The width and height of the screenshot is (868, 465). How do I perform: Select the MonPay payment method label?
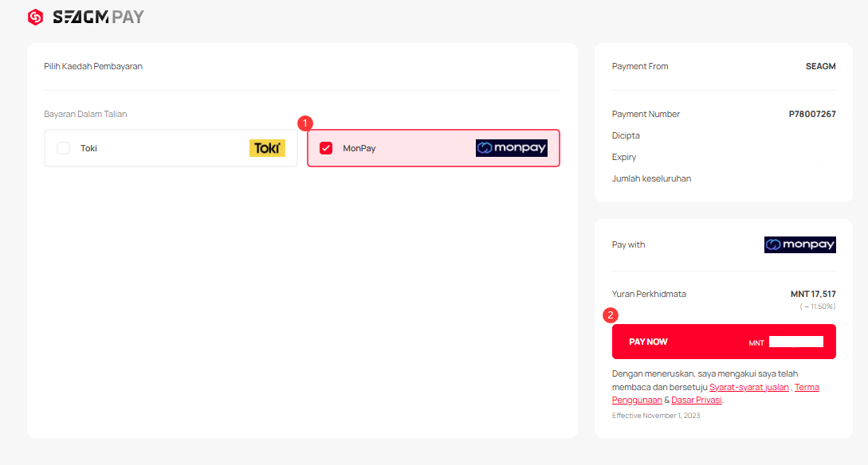359,148
